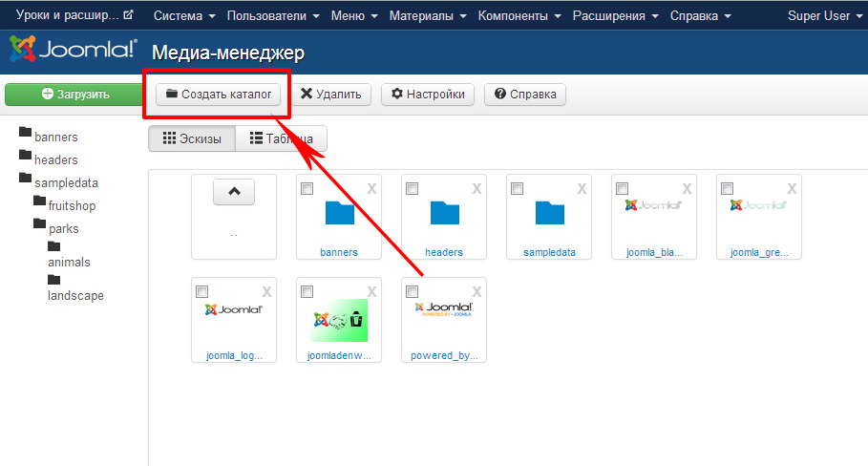Expand the Super User dropdown

(x=825, y=16)
